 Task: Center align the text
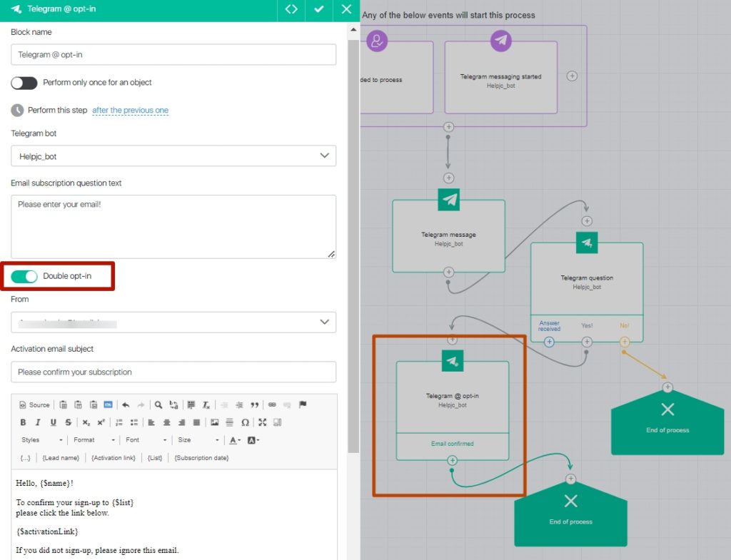(166, 422)
